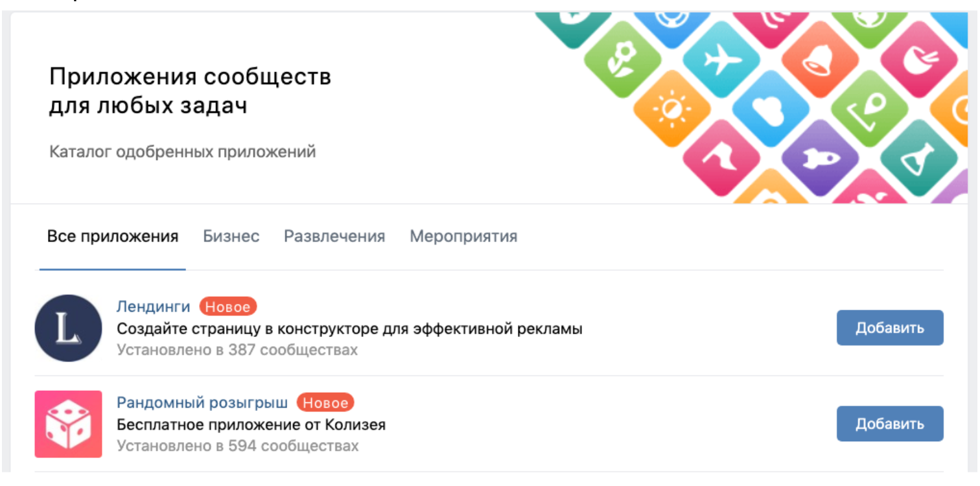The width and height of the screenshot is (980, 486).
Task: Click the Рандомный розыгрыш dice icon
Action: (x=68, y=424)
